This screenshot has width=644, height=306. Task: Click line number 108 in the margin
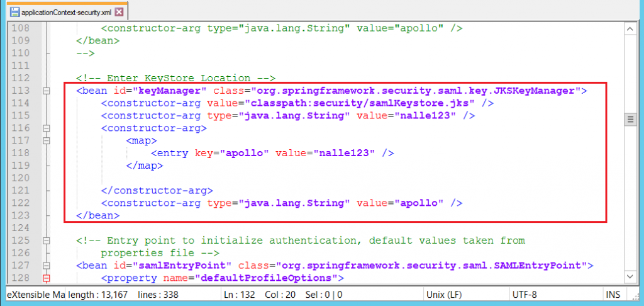point(19,28)
